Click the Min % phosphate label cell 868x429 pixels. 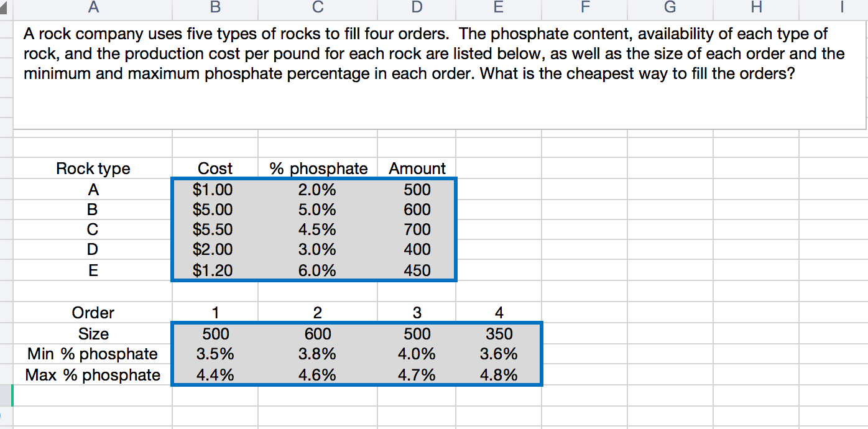pos(93,354)
